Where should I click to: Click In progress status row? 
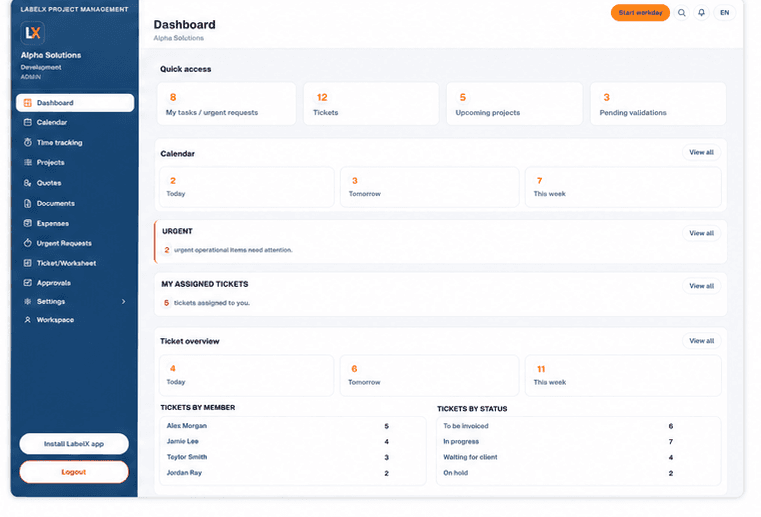579,441
